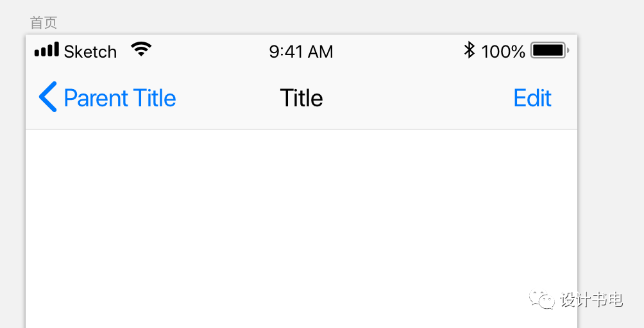Click status bar gap between Wi-Fi and clock

click(x=210, y=51)
